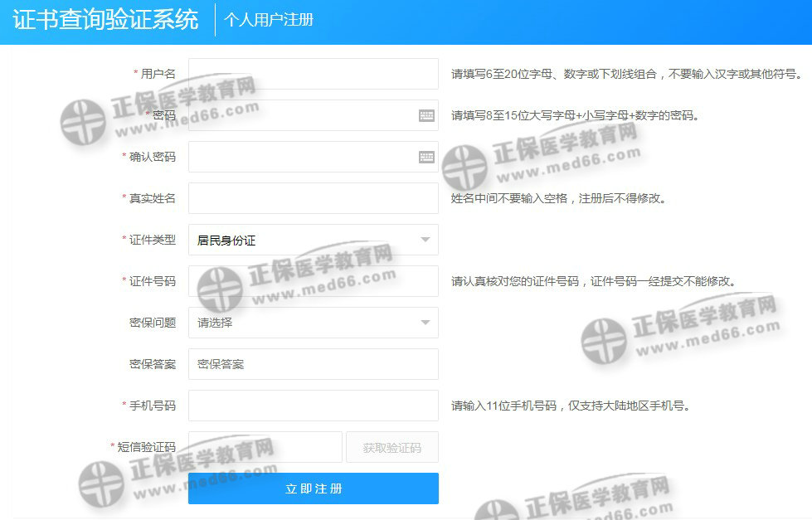Focus the 短信验证码 input box

(x=265, y=447)
